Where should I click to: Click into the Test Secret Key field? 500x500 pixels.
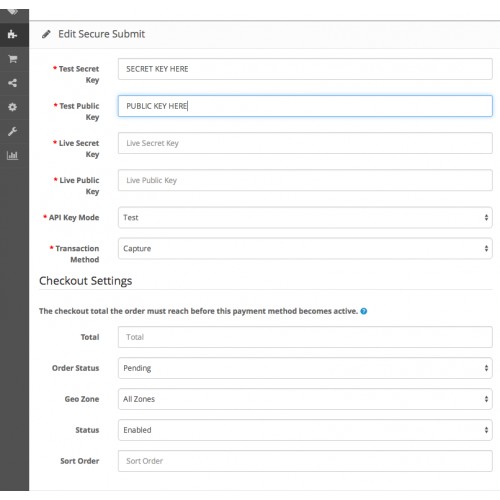(x=305, y=69)
